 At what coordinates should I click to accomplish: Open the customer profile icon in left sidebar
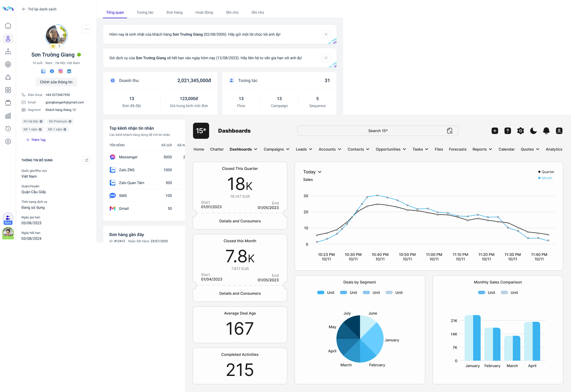click(8, 39)
